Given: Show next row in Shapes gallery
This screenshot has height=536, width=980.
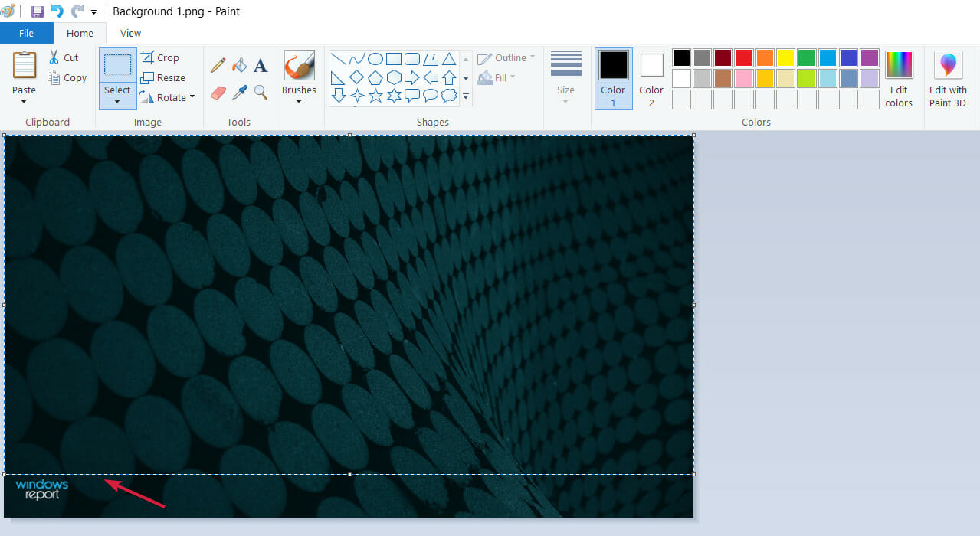Looking at the screenshot, I should [x=466, y=77].
